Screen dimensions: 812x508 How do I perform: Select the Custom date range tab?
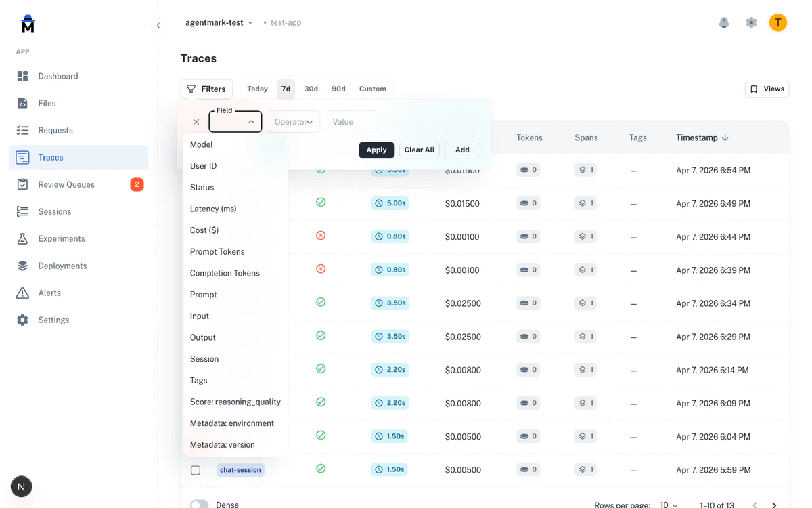(x=372, y=88)
